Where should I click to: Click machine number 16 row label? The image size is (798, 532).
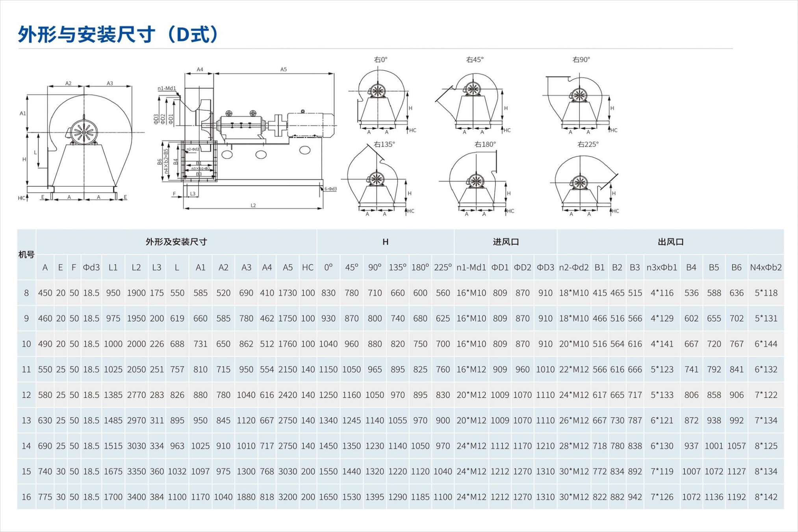(26, 497)
